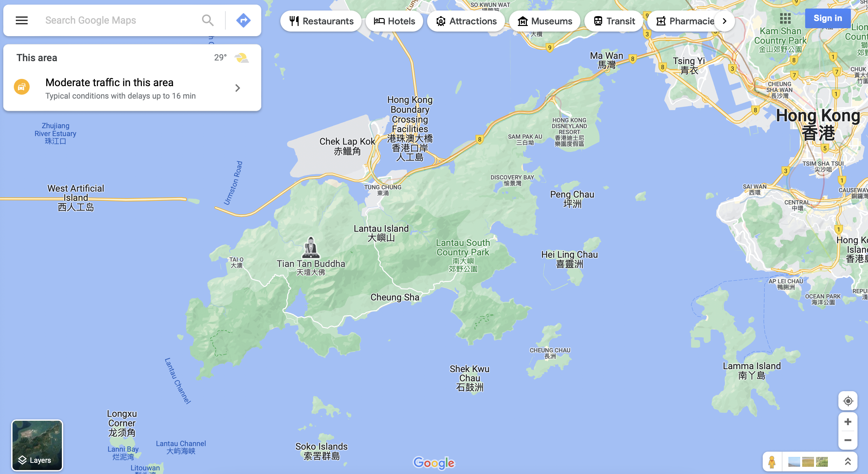
Task: Click the West Artificial Island label
Action: pos(76,198)
